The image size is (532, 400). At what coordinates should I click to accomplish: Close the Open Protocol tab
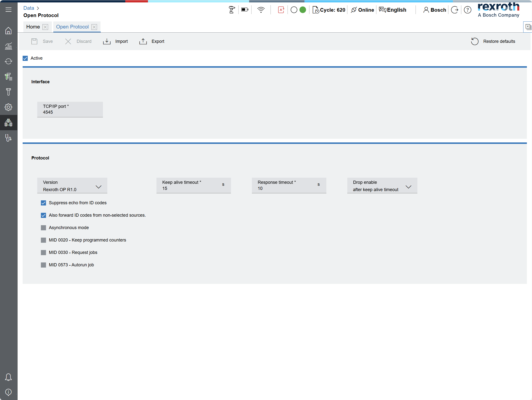coord(94,27)
